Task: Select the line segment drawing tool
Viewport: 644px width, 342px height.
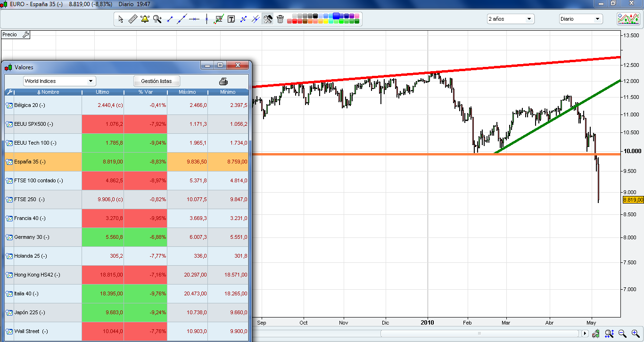Action: click(170, 19)
